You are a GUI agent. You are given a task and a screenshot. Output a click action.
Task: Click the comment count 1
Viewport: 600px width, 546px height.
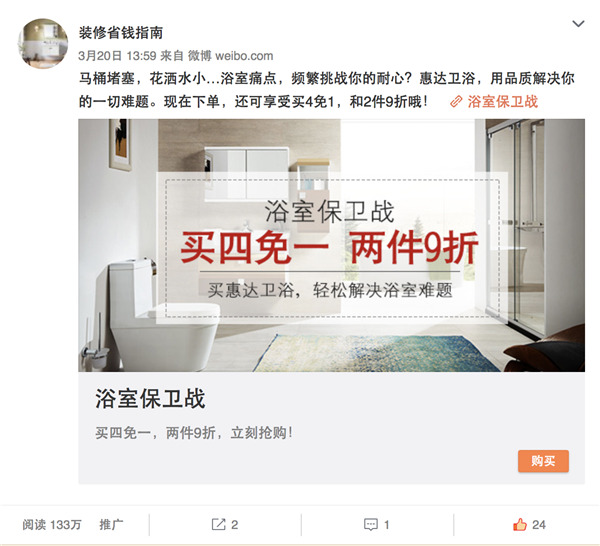click(x=386, y=525)
